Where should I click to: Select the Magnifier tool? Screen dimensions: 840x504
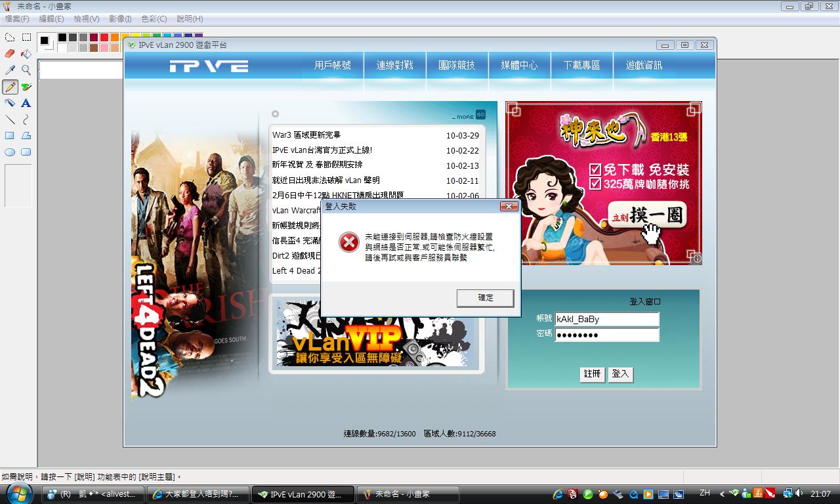[26, 70]
